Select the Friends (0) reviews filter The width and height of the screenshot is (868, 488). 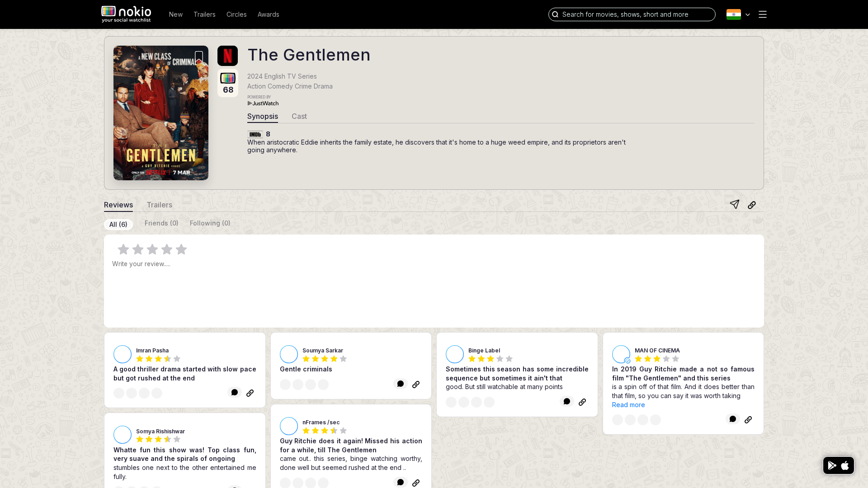coord(161,223)
